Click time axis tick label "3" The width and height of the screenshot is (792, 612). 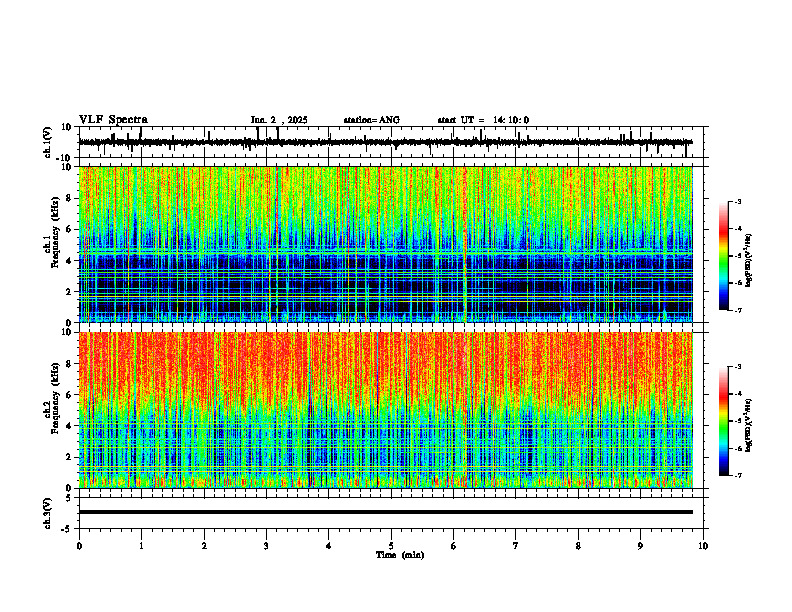click(x=266, y=546)
